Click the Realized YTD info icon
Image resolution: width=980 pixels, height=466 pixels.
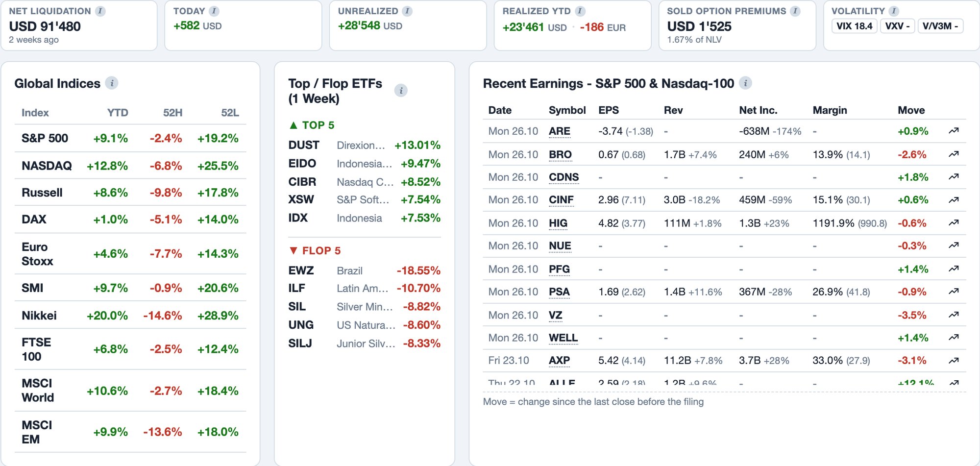[x=580, y=11]
